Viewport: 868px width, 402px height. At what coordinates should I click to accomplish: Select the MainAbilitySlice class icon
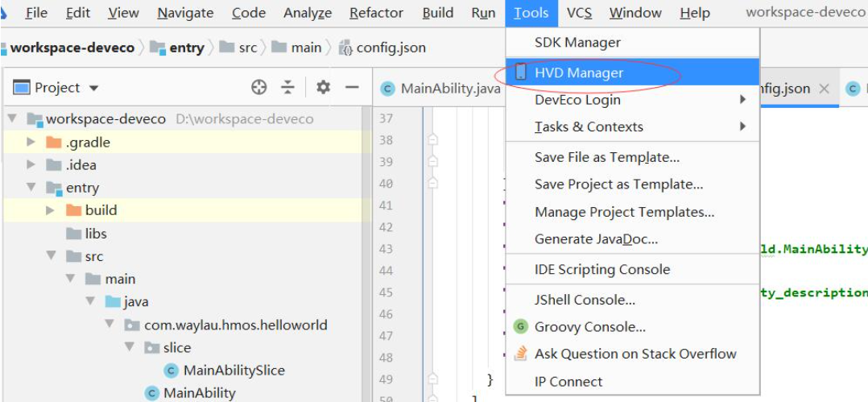(x=171, y=371)
